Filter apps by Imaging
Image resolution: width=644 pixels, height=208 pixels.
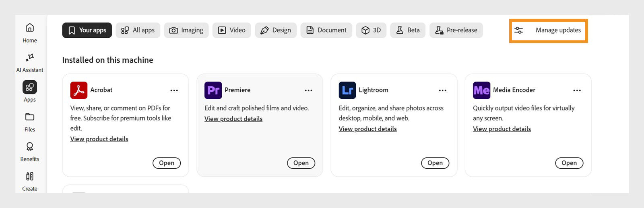tap(186, 30)
